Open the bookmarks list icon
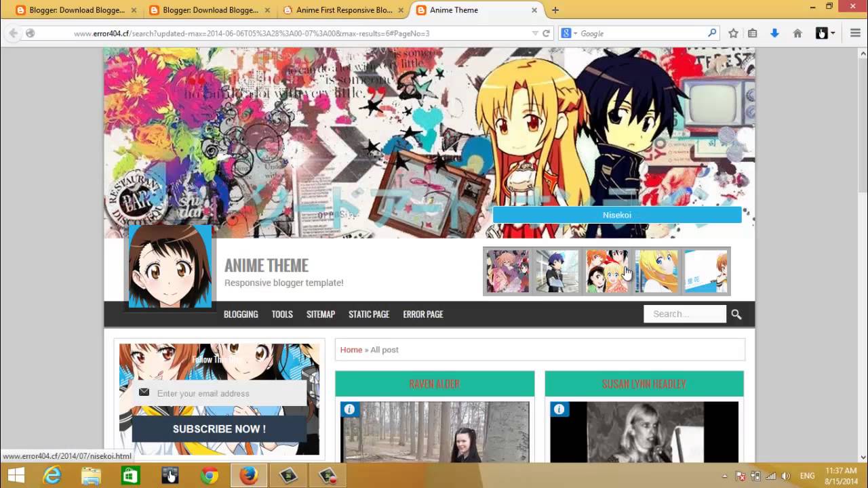The height and width of the screenshot is (488, 868). point(752,33)
